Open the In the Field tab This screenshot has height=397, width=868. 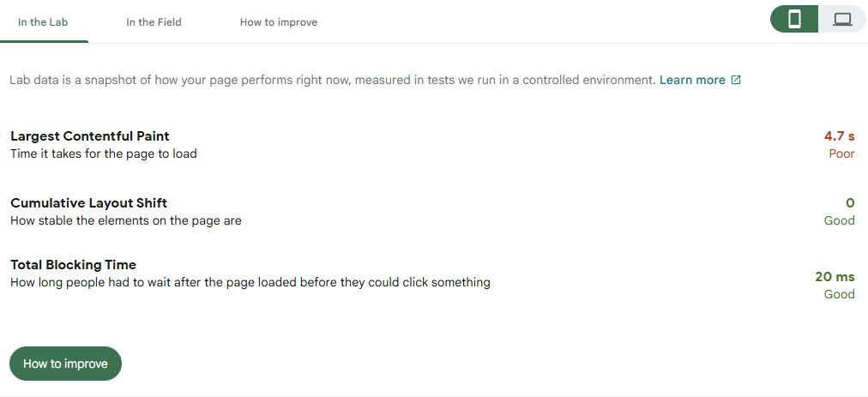pyautogui.click(x=154, y=22)
